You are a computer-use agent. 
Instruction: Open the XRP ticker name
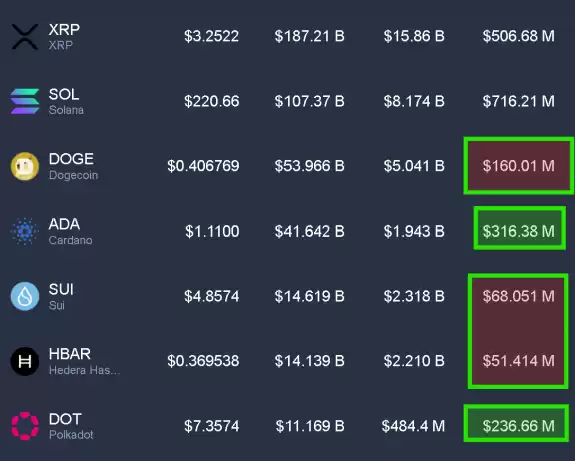point(64,29)
